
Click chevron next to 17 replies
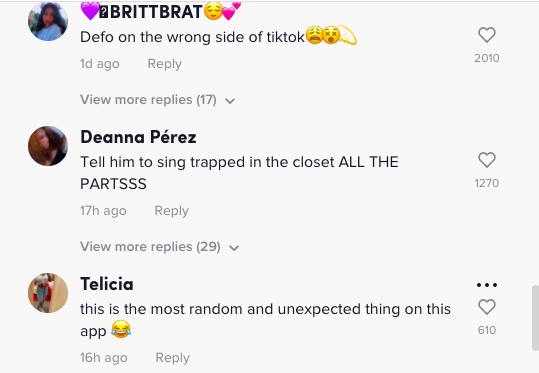click(x=230, y=101)
